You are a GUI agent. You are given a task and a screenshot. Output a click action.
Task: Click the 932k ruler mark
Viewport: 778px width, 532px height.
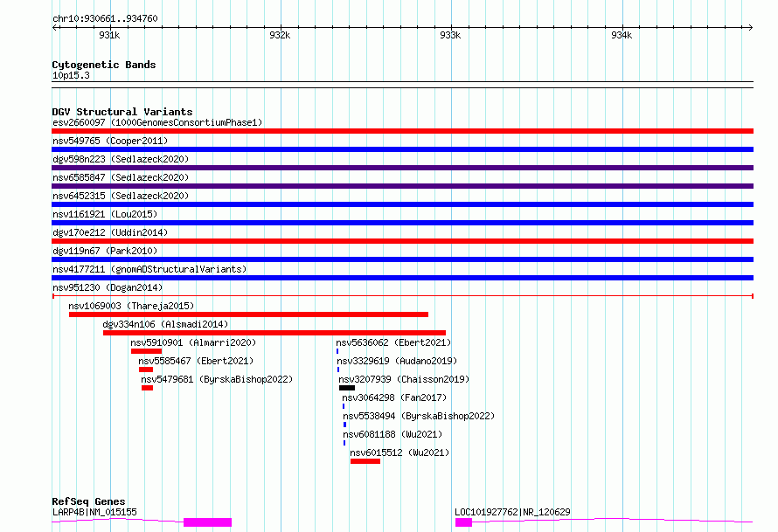pyautogui.click(x=280, y=35)
